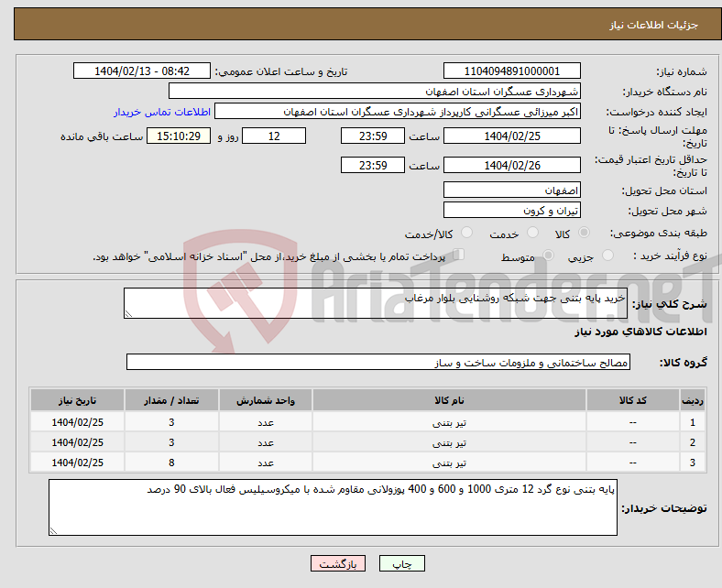Click the price validity date 1404/02/26 field
Viewport: 722px width, 588px height.
[511, 165]
